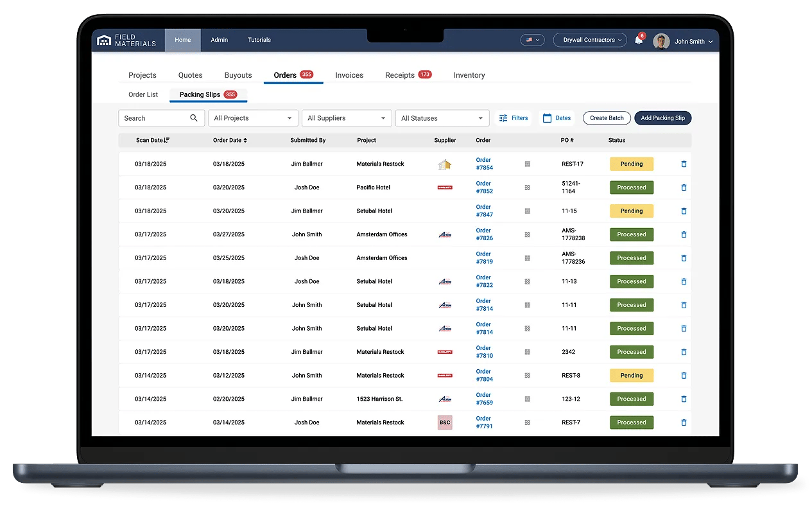Screen dimensions: 812x506
Task: Switch to the Invoices tab
Action: (x=349, y=75)
